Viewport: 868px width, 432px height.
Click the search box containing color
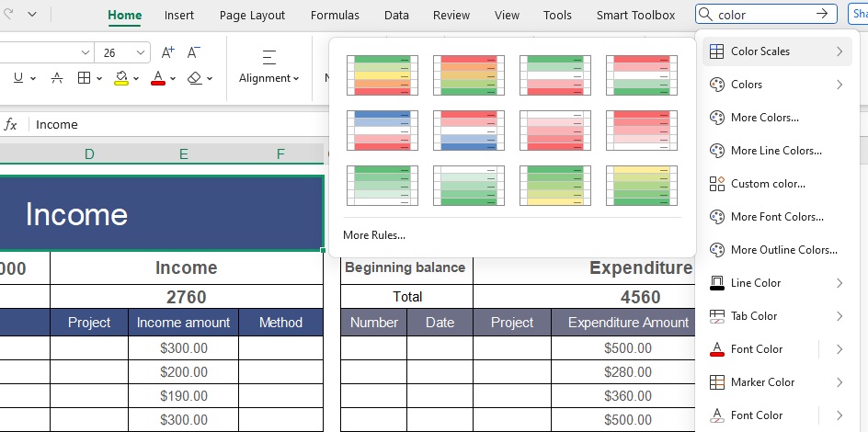coord(766,15)
